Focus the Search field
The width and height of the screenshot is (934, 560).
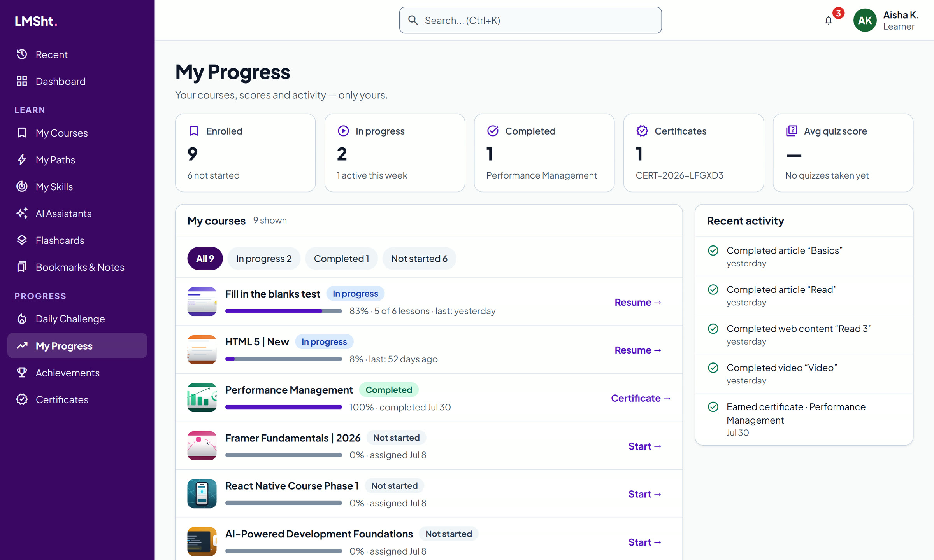pos(530,20)
